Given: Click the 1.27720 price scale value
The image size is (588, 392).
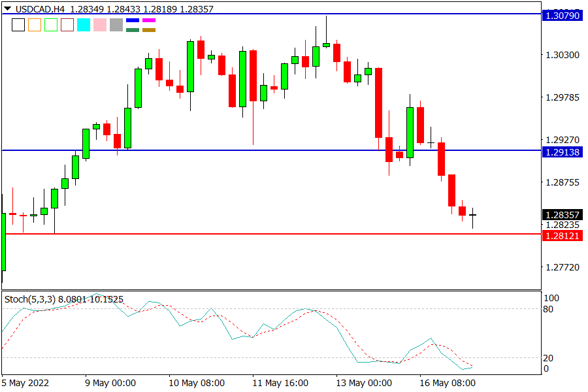Looking at the screenshot, I should pos(563,267).
